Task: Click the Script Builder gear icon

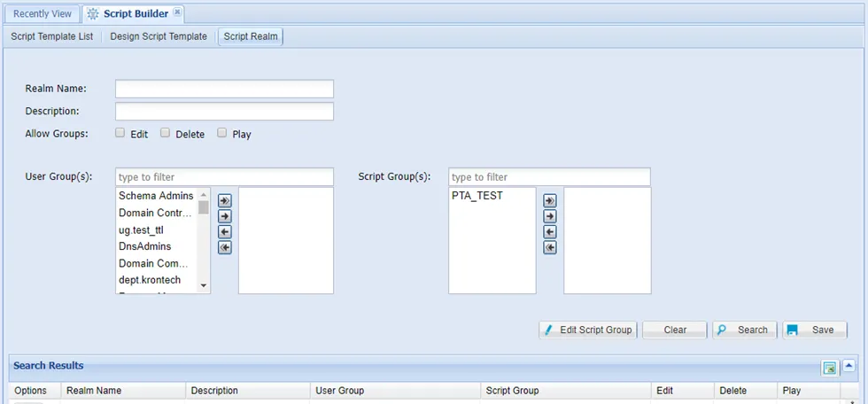Action: click(x=93, y=14)
